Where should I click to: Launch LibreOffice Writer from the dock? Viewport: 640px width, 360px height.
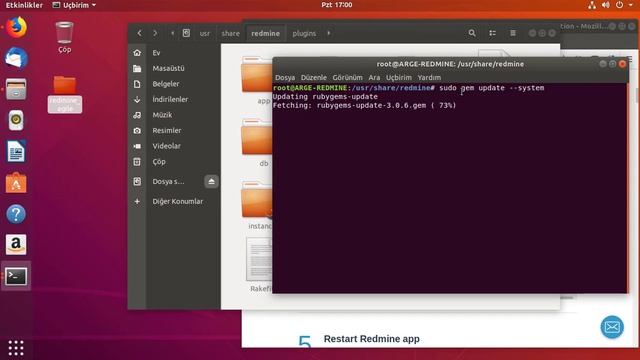pyautogui.click(x=16, y=151)
